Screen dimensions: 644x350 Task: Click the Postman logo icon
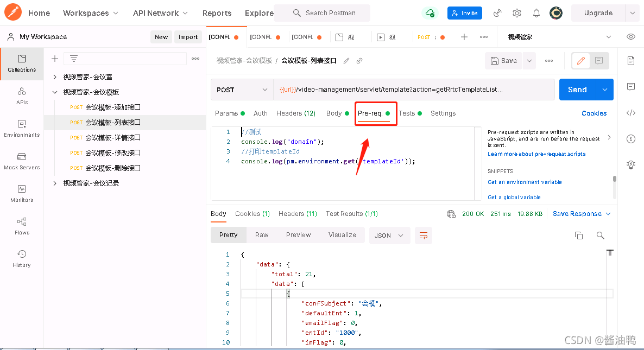(12, 12)
